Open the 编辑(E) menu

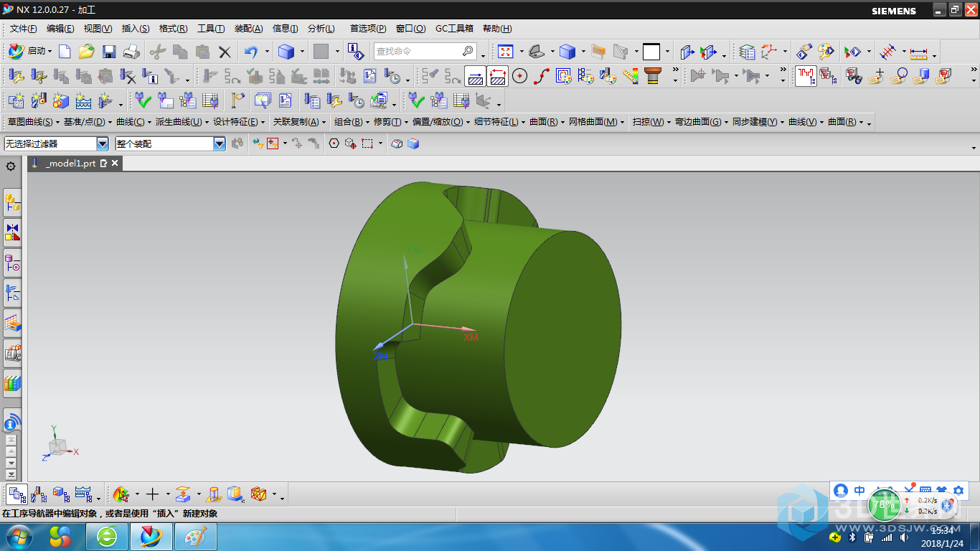(x=60, y=29)
